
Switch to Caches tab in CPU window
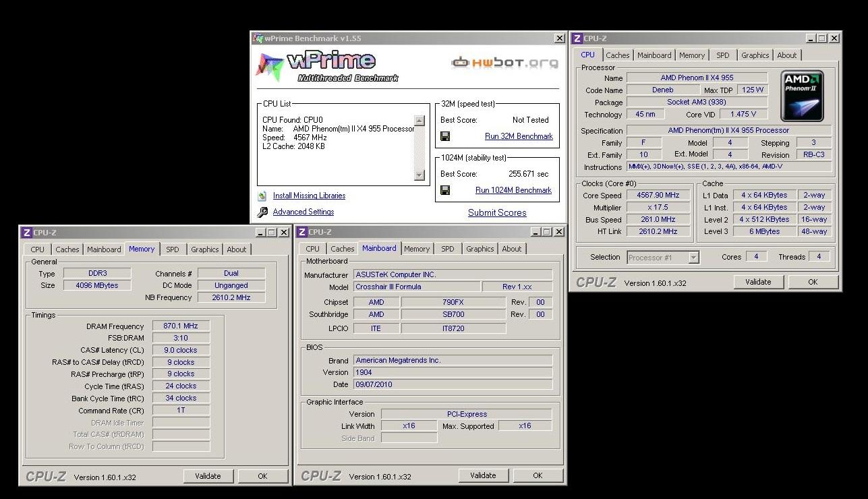pos(617,55)
